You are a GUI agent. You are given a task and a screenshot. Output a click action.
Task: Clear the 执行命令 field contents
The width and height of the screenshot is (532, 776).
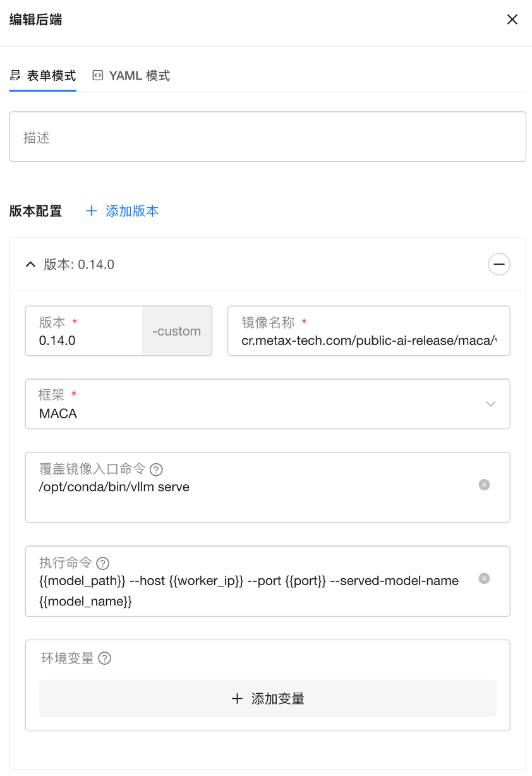click(484, 578)
